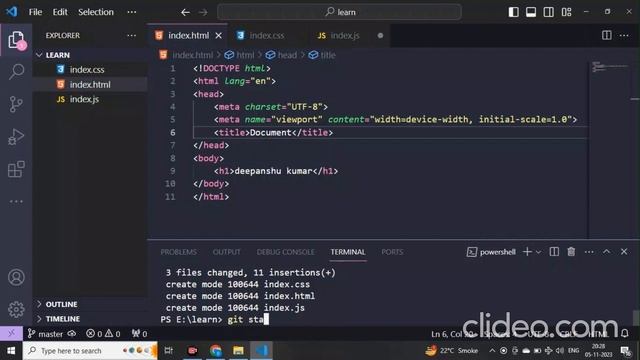
Task: Show more menu bar items
Action: [x=131, y=12]
